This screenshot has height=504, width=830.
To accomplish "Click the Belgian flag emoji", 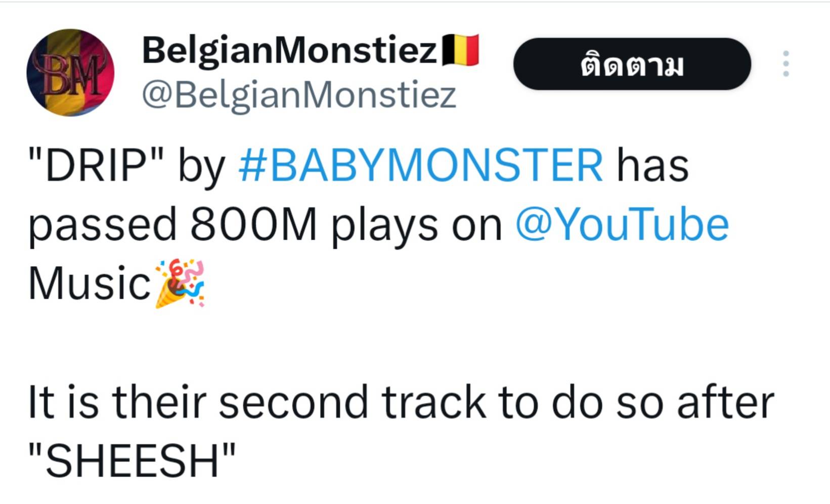I will [x=460, y=51].
